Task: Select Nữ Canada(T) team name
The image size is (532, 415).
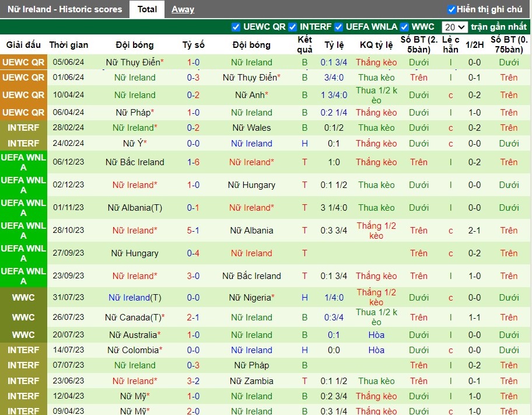Action: pyautogui.click(x=134, y=317)
